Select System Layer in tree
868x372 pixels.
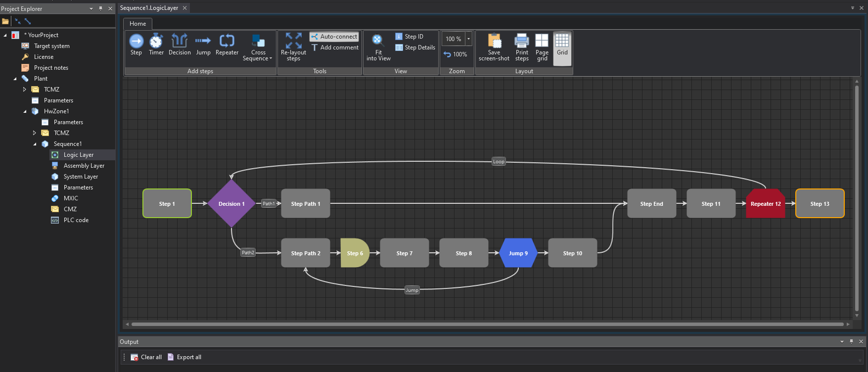pyautogui.click(x=81, y=177)
